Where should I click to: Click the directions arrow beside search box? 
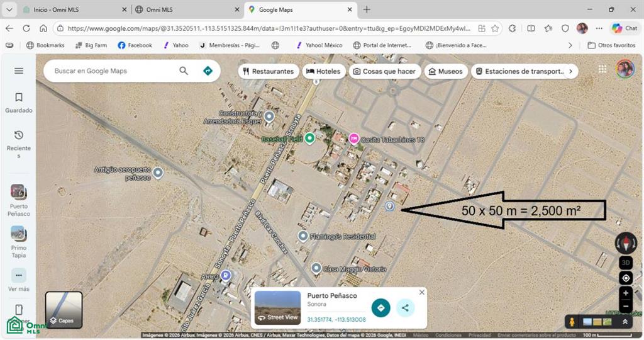pyautogui.click(x=208, y=71)
